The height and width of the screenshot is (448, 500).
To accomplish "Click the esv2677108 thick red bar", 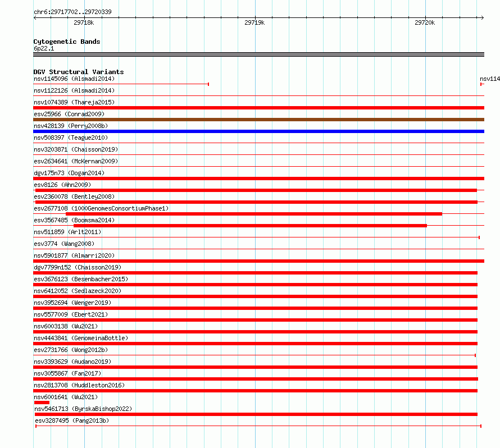I will click(254, 214).
